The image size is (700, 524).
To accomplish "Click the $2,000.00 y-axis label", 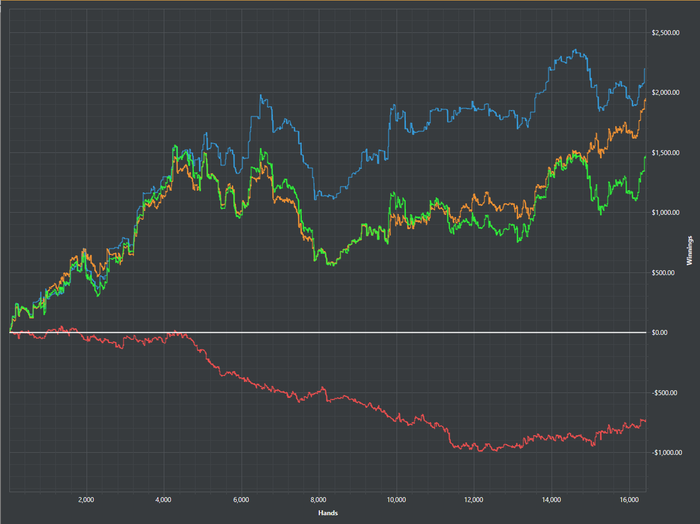I will pos(666,92).
